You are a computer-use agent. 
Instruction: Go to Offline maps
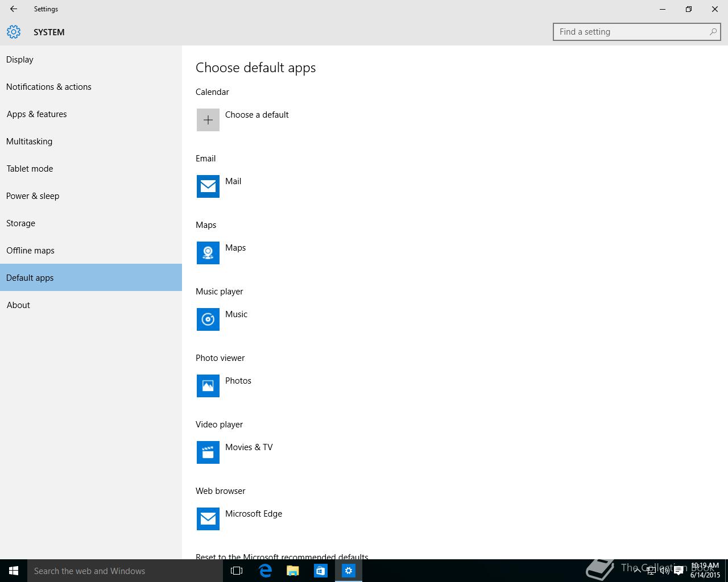91,251
